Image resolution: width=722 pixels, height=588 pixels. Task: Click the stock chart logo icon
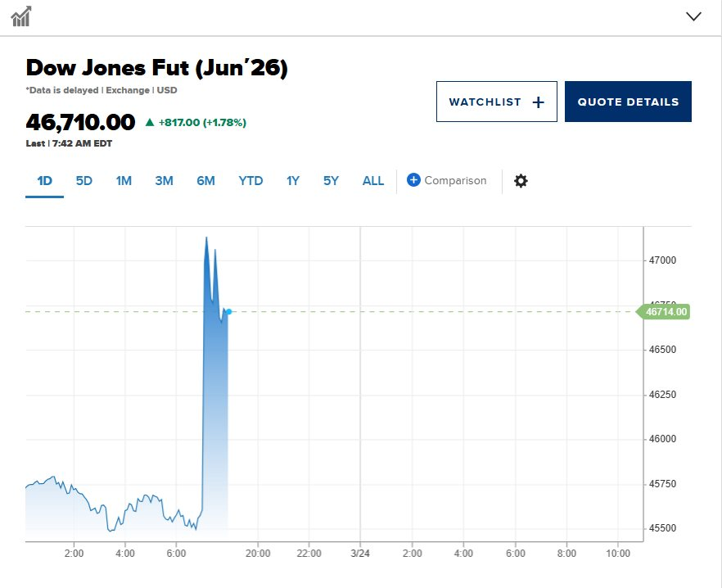22,16
